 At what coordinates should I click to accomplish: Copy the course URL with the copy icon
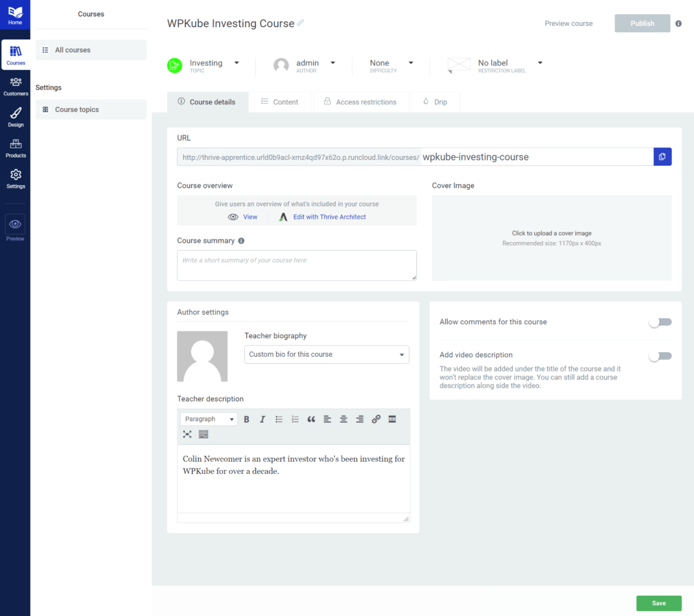pos(662,156)
